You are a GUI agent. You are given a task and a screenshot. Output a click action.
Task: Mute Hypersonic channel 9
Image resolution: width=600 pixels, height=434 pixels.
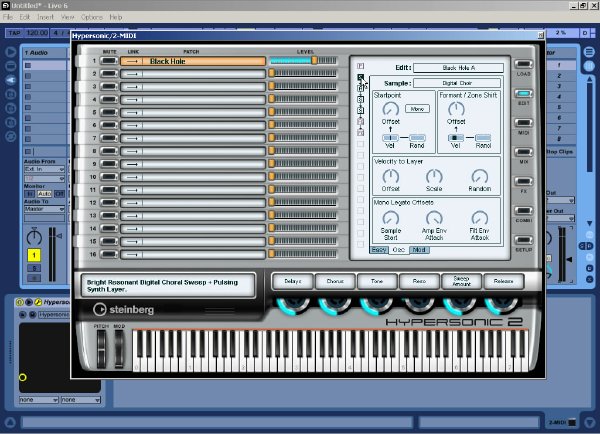[109, 164]
